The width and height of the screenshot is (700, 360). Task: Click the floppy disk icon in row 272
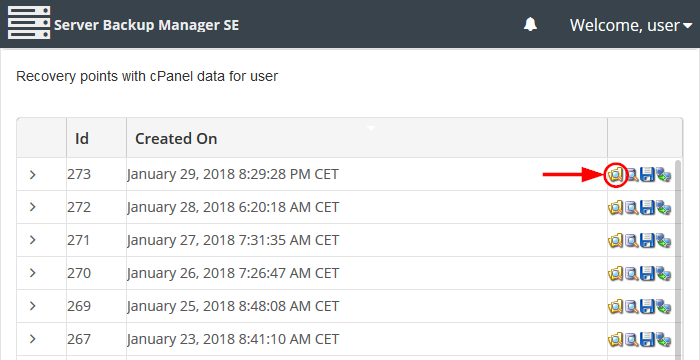[647, 208]
